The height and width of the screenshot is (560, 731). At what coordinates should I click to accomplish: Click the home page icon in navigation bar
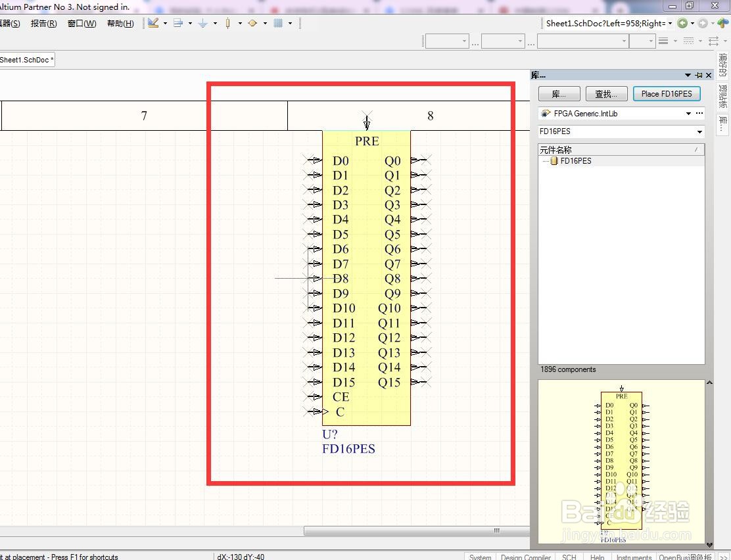(723, 23)
